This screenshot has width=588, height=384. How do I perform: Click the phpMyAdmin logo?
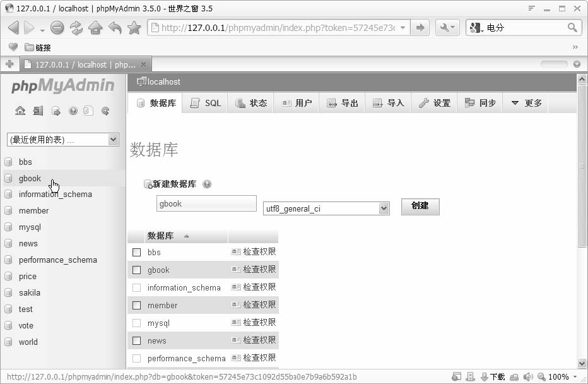tap(62, 86)
